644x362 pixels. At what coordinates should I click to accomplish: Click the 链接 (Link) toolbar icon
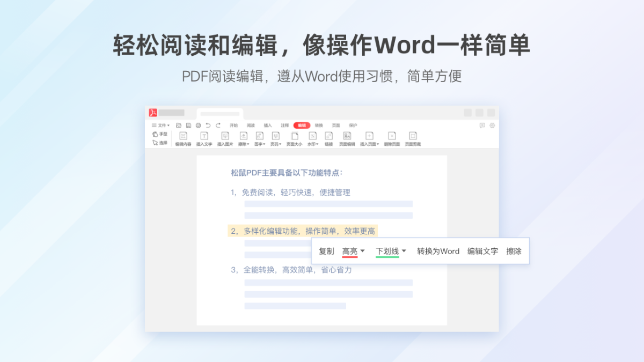point(328,136)
